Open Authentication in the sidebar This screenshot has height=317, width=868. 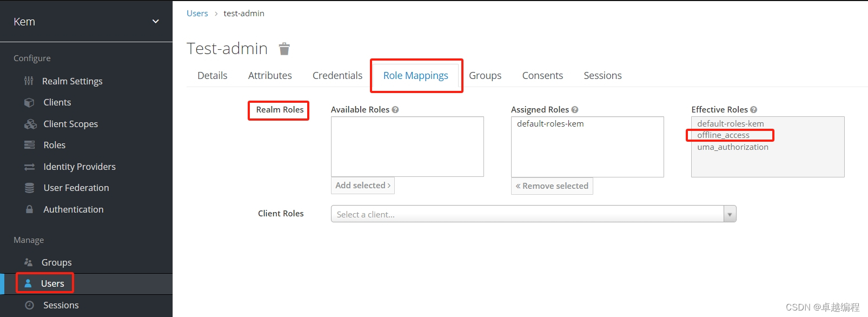74,209
